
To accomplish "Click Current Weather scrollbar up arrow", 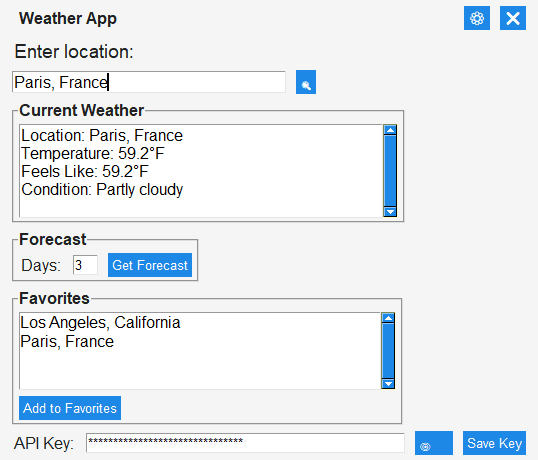I will [390, 130].
